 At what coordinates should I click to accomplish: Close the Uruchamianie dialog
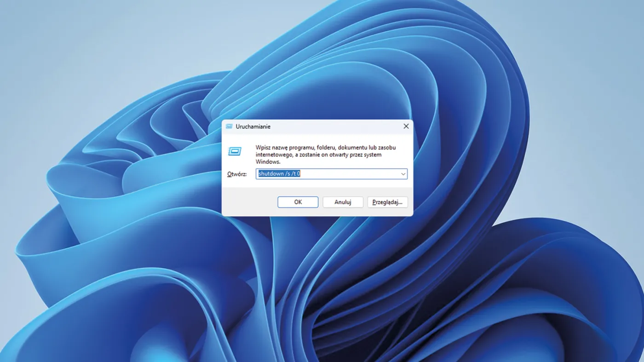coord(406,126)
